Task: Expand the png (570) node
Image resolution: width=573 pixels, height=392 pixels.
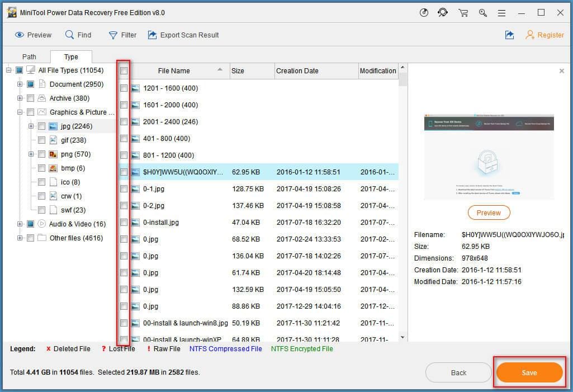Action: (x=31, y=154)
